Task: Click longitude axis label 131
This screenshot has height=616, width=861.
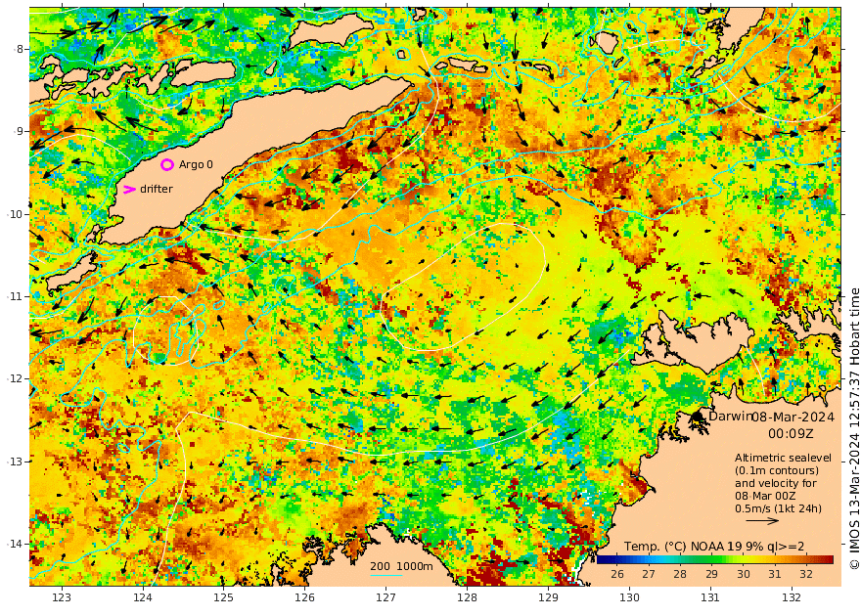Action: 710,597
